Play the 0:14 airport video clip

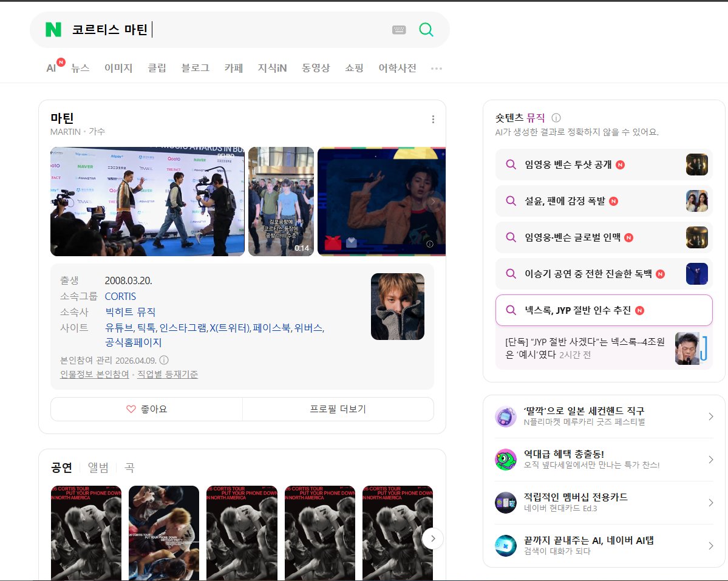(281, 202)
